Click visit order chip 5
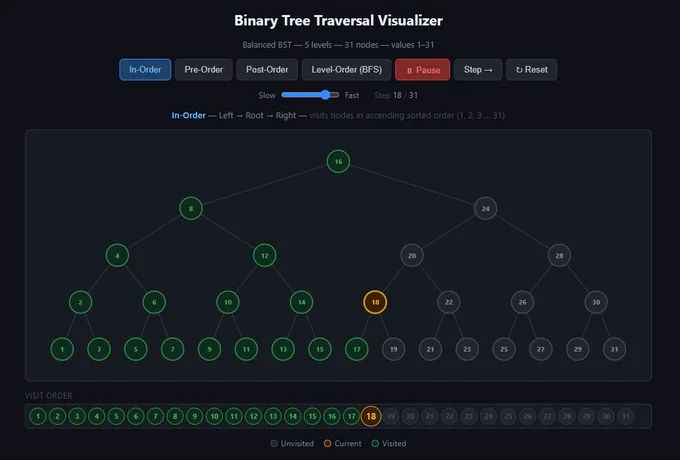The height and width of the screenshot is (460, 680). 116,416
